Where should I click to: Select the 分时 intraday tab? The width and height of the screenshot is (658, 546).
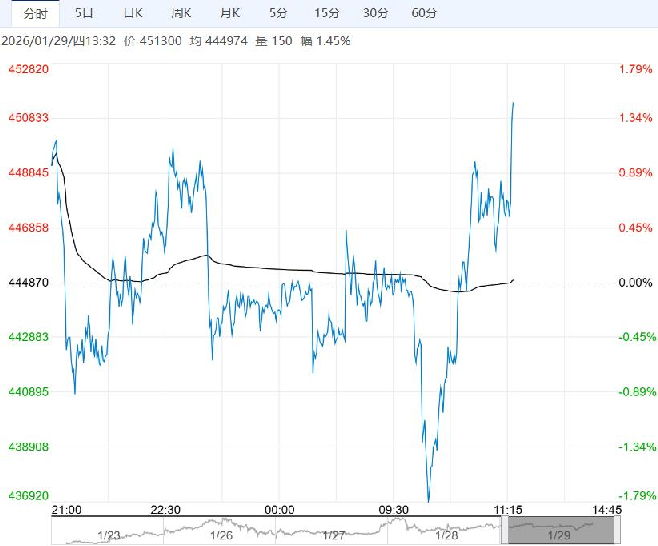point(34,13)
